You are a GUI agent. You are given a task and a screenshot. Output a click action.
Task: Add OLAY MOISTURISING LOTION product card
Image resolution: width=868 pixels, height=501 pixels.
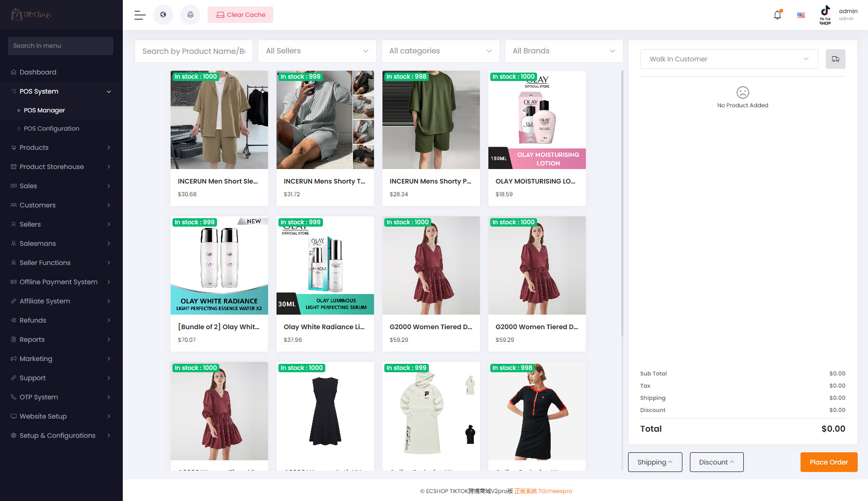(537, 138)
